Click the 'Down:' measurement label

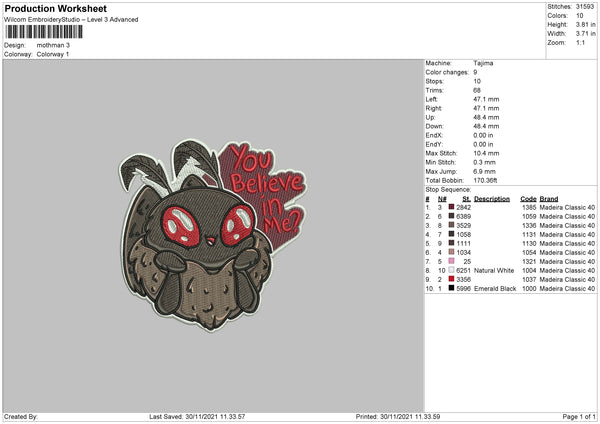pyautogui.click(x=434, y=126)
